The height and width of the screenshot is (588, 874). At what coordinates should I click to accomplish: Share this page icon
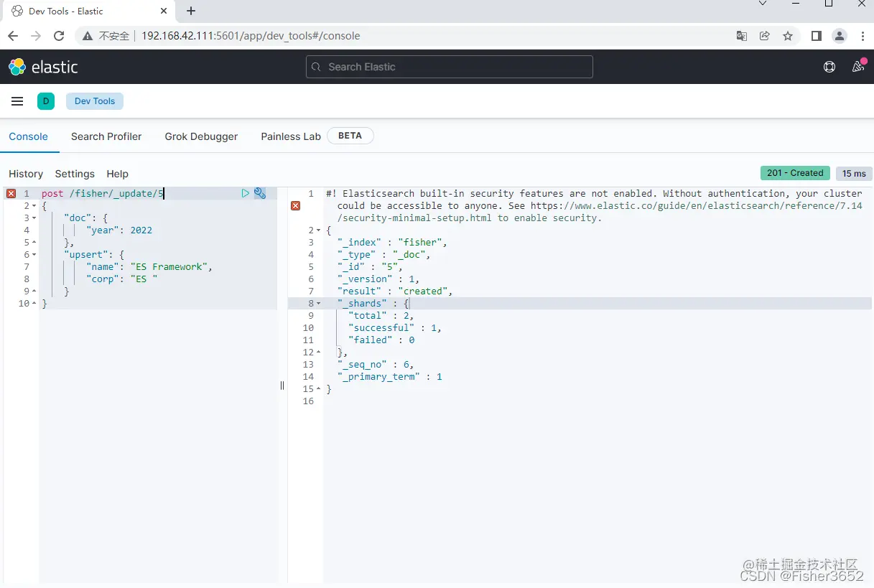click(765, 36)
